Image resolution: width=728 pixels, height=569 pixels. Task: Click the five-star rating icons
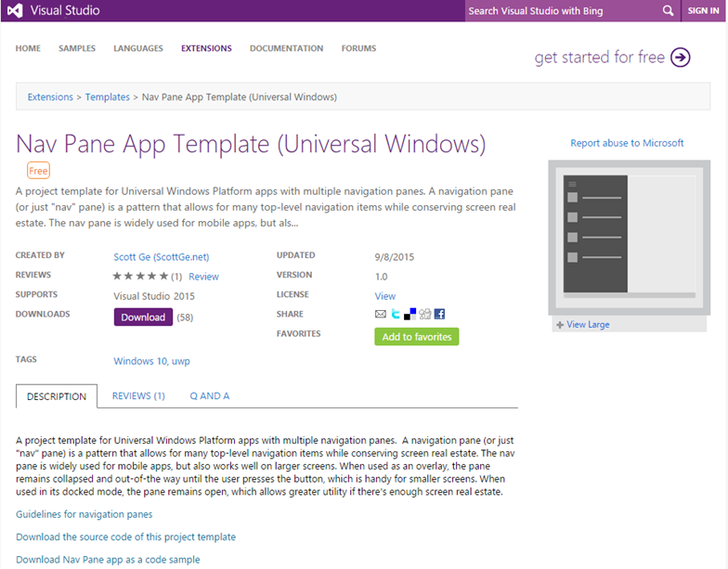(140, 277)
